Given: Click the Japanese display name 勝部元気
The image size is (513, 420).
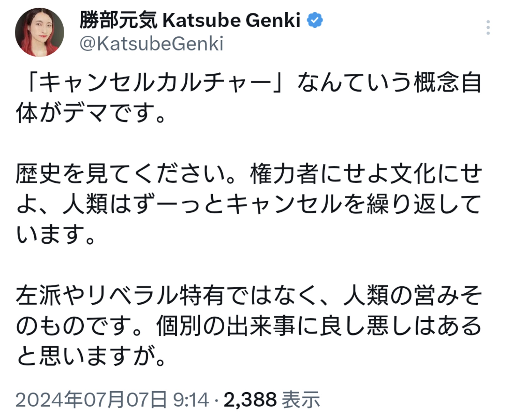Looking at the screenshot, I should tap(118, 20).
